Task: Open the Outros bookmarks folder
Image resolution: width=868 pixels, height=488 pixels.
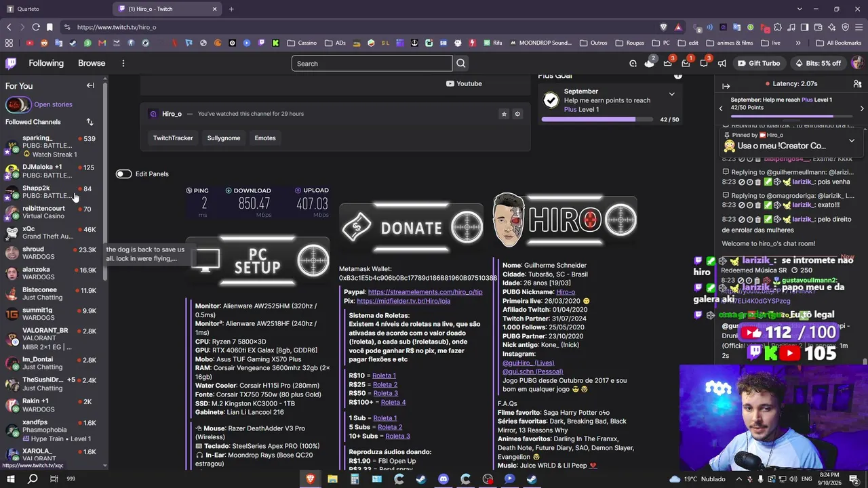Action: point(593,43)
